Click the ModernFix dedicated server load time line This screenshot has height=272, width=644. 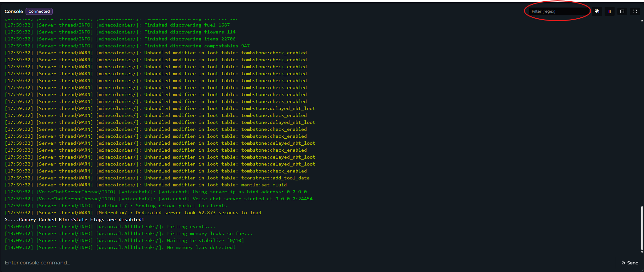(x=133, y=213)
